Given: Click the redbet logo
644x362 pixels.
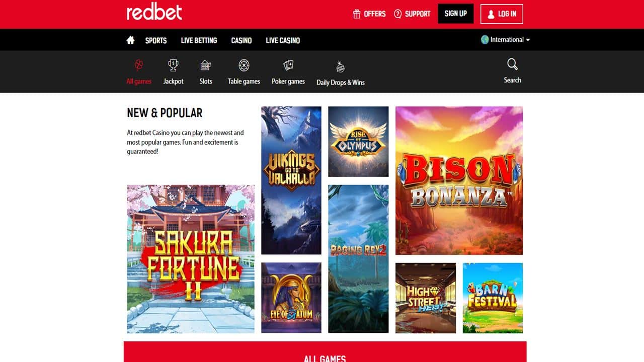Looking at the screenshot, I should click(x=154, y=12).
